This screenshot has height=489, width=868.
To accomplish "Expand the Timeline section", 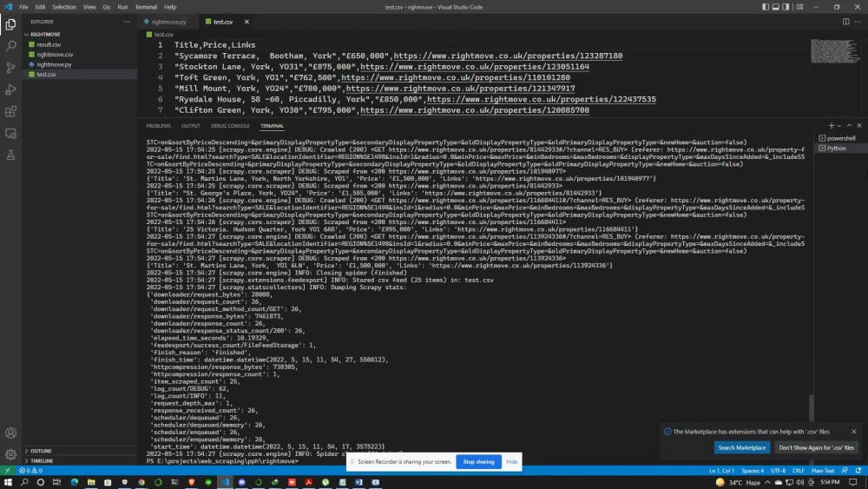I will (80, 460).
